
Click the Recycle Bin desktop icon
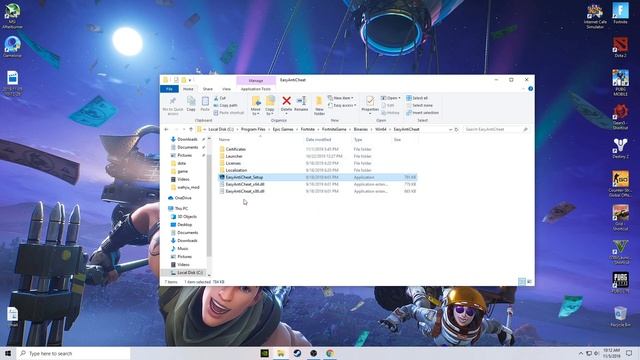[620, 317]
